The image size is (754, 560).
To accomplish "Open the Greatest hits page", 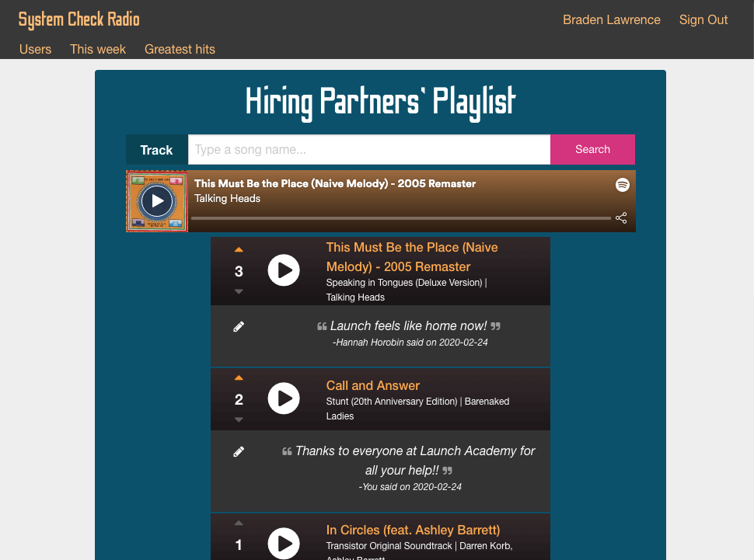I will (x=180, y=49).
